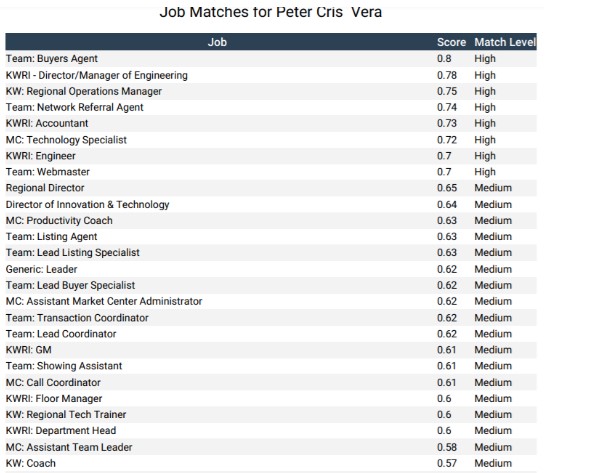Click the page title for Peter Cris Vera
The height and width of the screenshot is (473, 605).
[270, 12]
